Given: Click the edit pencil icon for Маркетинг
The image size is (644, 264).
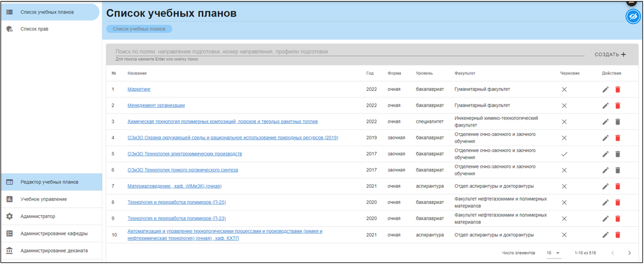Looking at the screenshot, I should pos(606,89).
